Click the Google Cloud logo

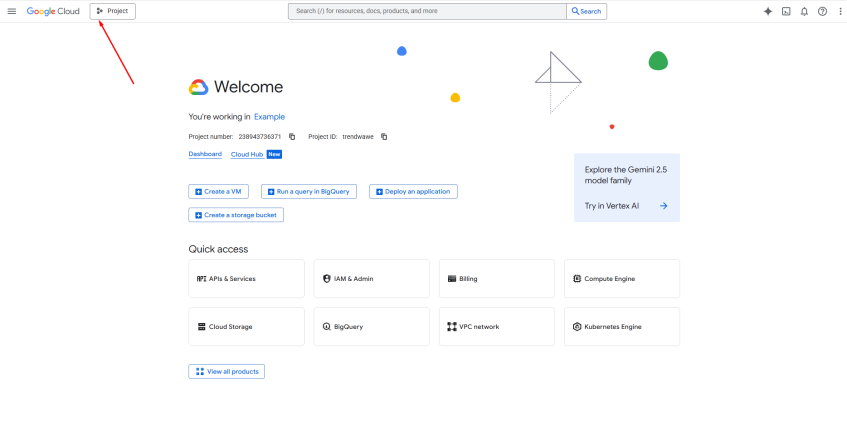tap(54, 11)
